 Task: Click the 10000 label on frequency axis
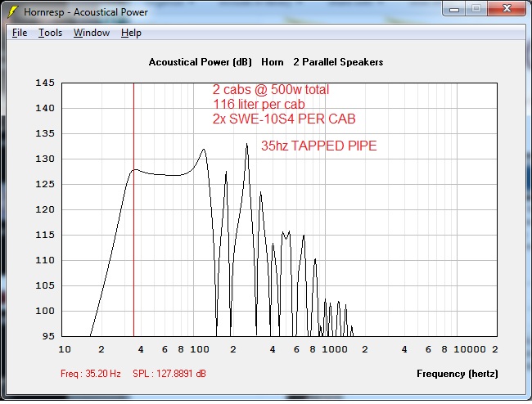[470, 349]
